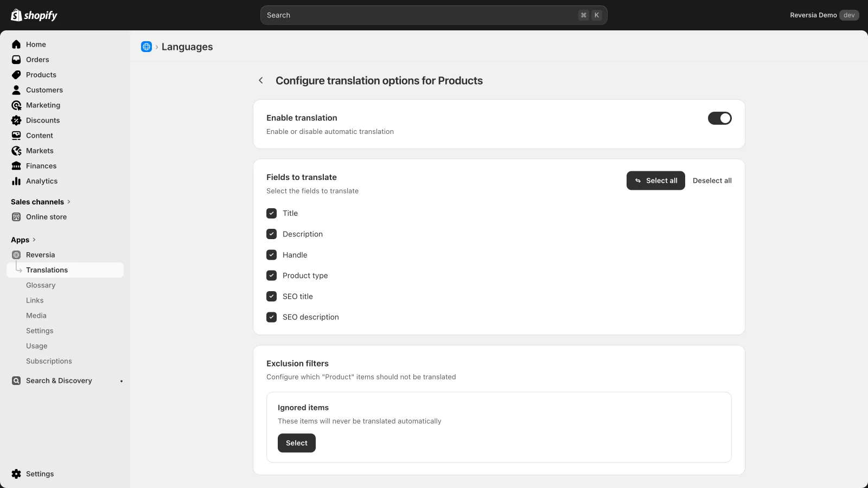Uncheck the Title checkbox
868x488 pixels.
coord(272,213)
